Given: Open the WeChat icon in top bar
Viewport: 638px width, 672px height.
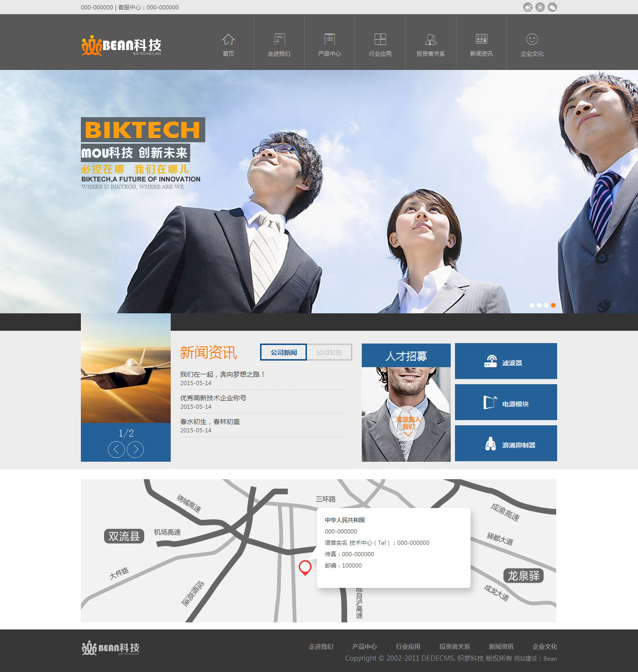Looking at the screenshot, I should (x=552, y=7).
